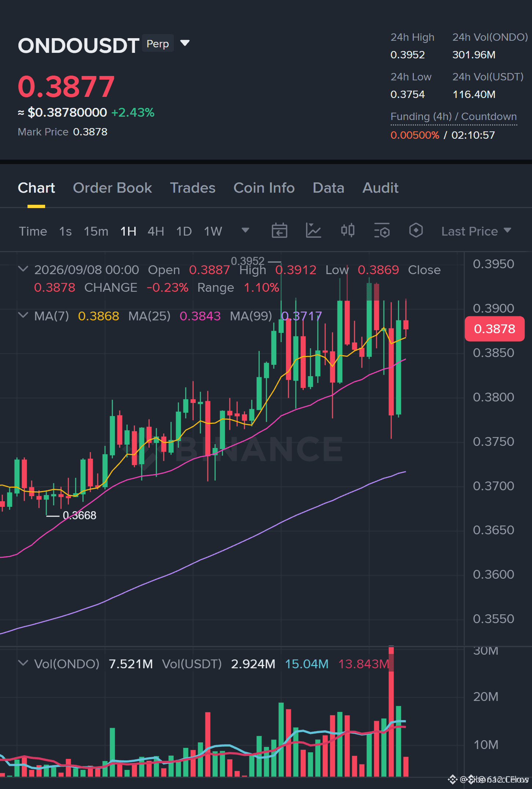Tap the Perp contract label
Viewport: 532px width, 789px height.
click(158, 43)
